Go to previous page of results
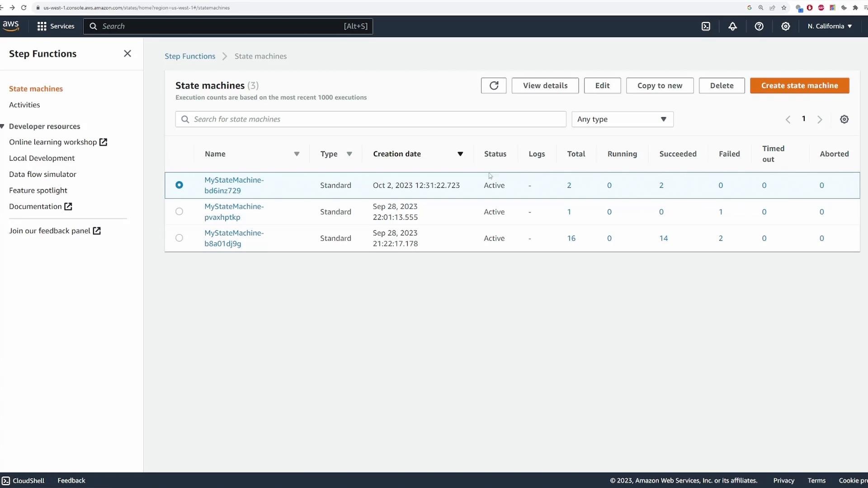Viewport: 868px width, 488px height. click(x=788, y=119)
